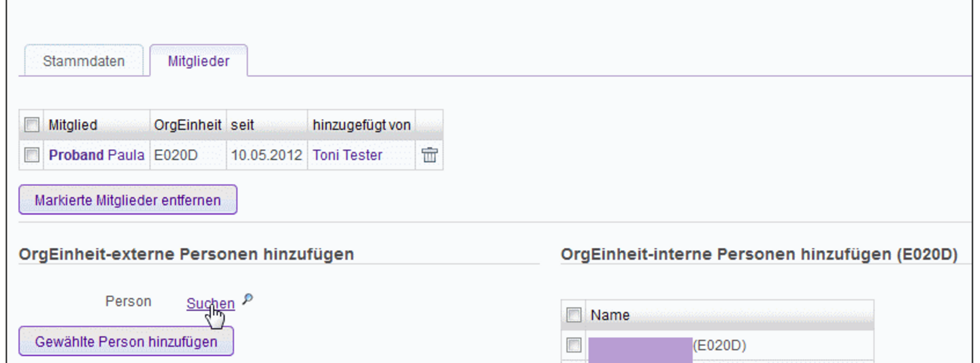Click the hinzugefügt von column header
980x363 pixels.
click(361, 125)
